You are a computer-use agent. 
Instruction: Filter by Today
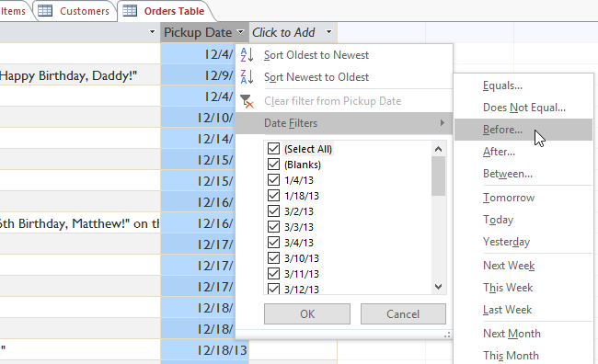pos(523,220)
